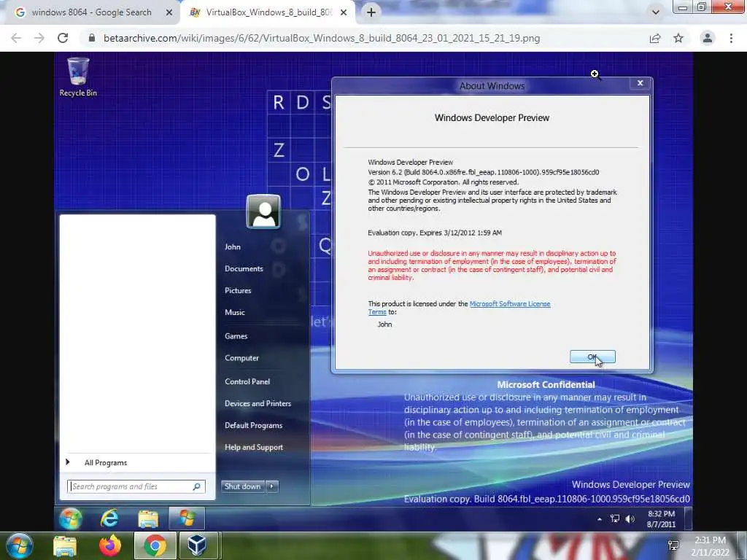Viewport: 747px width, 560px height.
Task: Open Games from Start menu
Action: click(236, 336)
